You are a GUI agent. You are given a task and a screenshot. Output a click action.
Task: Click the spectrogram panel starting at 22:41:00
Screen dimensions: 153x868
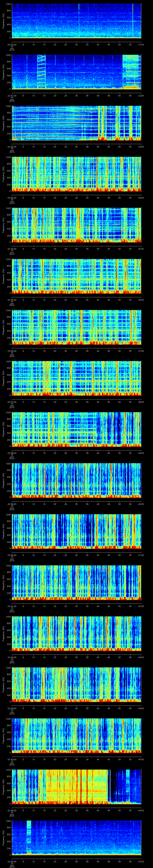point(77,583)
